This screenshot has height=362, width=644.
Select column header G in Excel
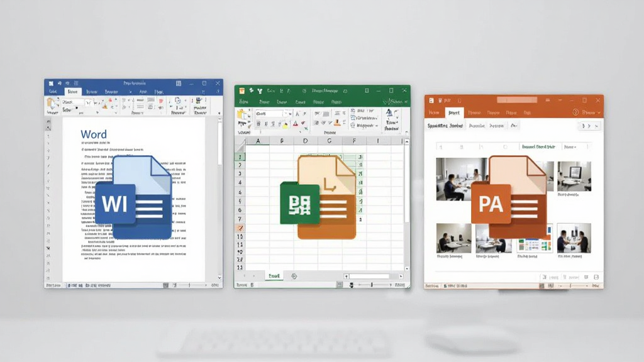pos(329,141)
